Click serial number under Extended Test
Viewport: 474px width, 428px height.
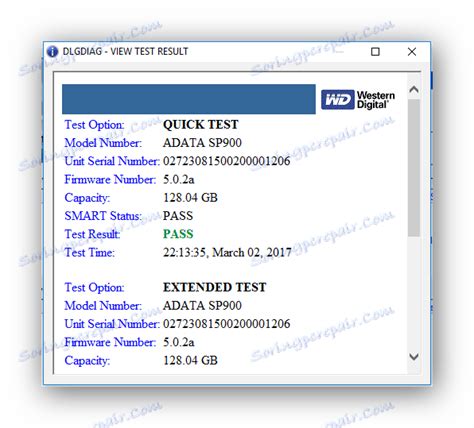coord(226,324)
